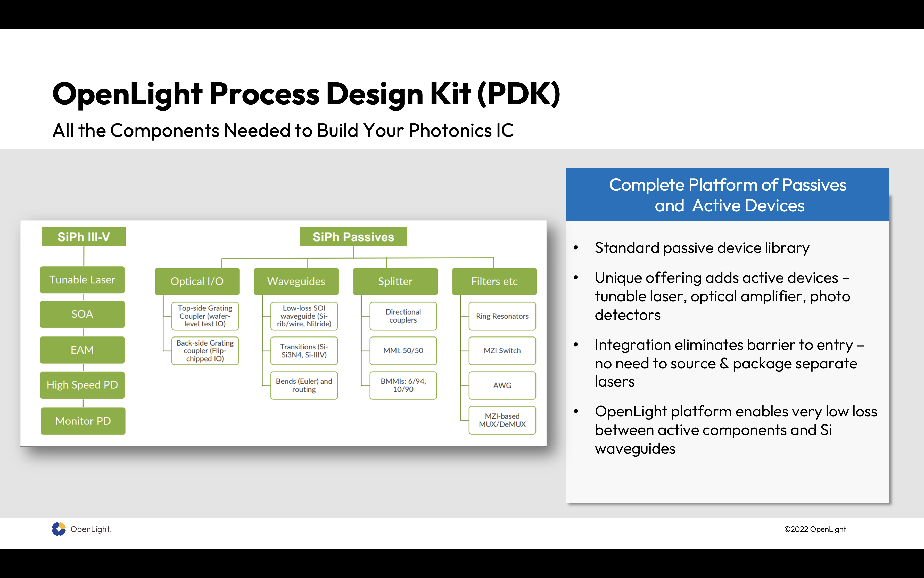Click the Back-side Grating coupler box
This screenshot has width=924, height=578.
pyautogui.click(x=205, y=351)
